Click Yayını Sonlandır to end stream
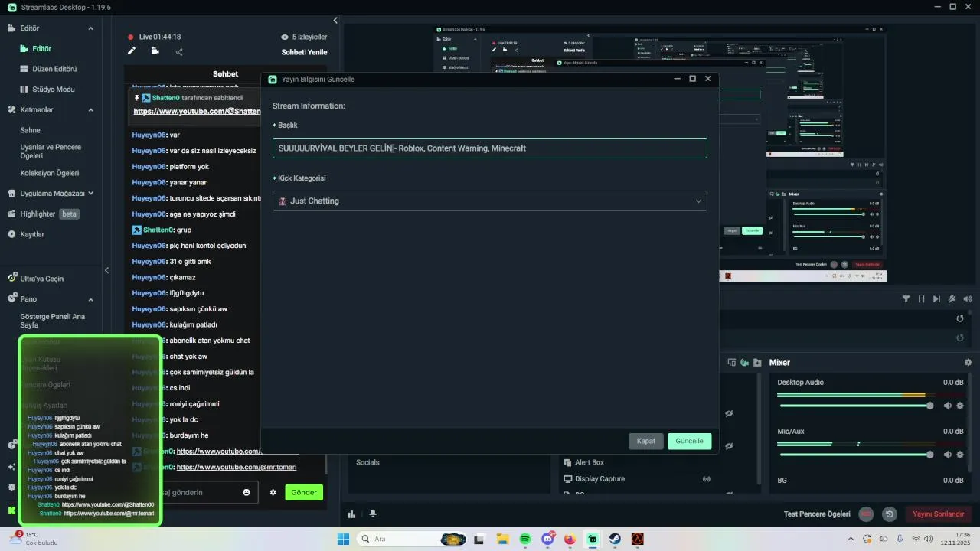980x551 pixels. pos(938,514)
